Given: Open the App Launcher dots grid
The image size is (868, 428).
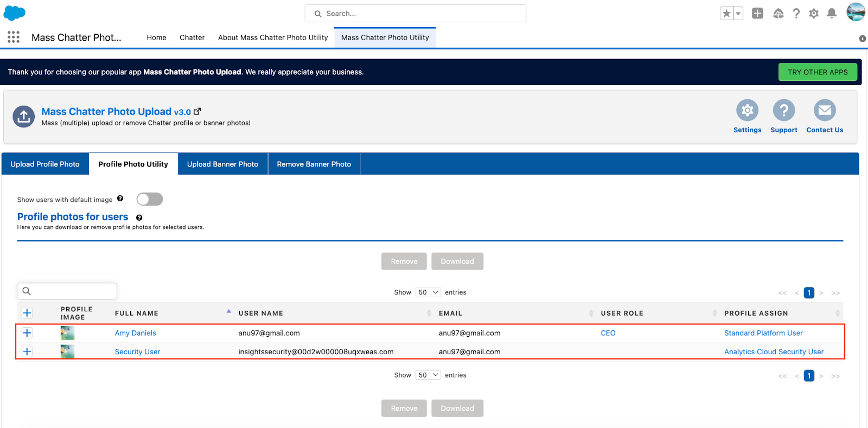Looking at the screenshot, I should pos(14,37).
